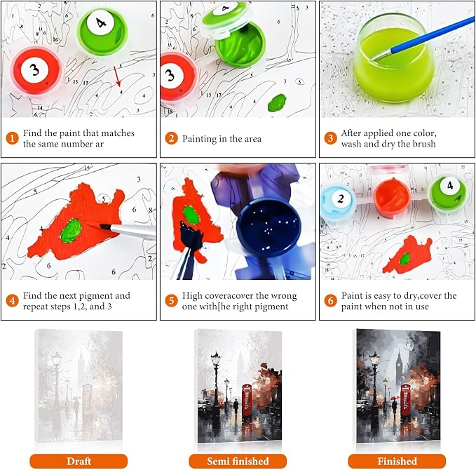Pick the light blue paint pot numbered 2
This screenshot has height=470, width=476.
pos(339,201)
